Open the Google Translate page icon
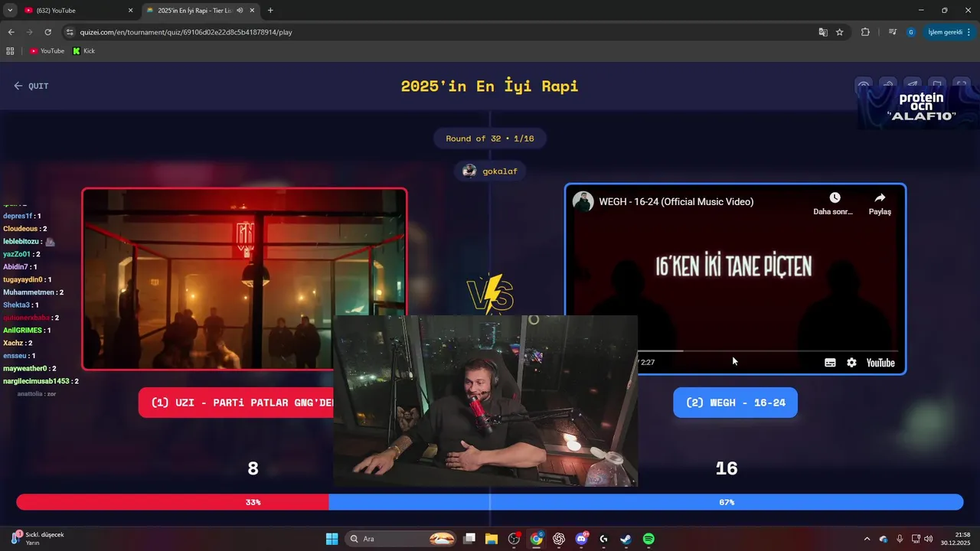 823,32
